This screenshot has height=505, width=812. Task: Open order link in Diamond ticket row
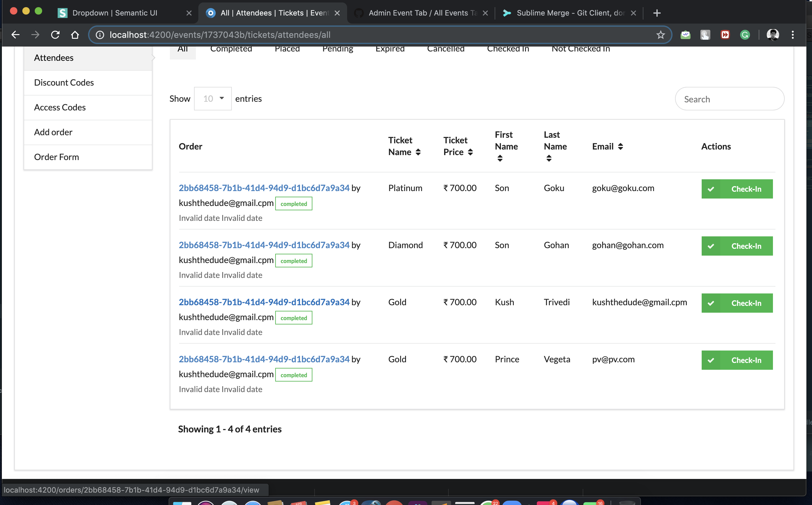[x=264, y=245]
